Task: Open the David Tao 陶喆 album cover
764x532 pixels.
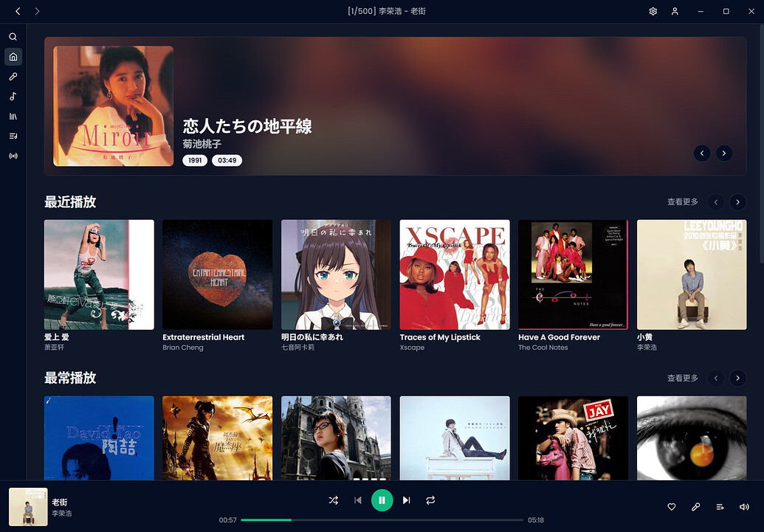Action: [99, 438]
